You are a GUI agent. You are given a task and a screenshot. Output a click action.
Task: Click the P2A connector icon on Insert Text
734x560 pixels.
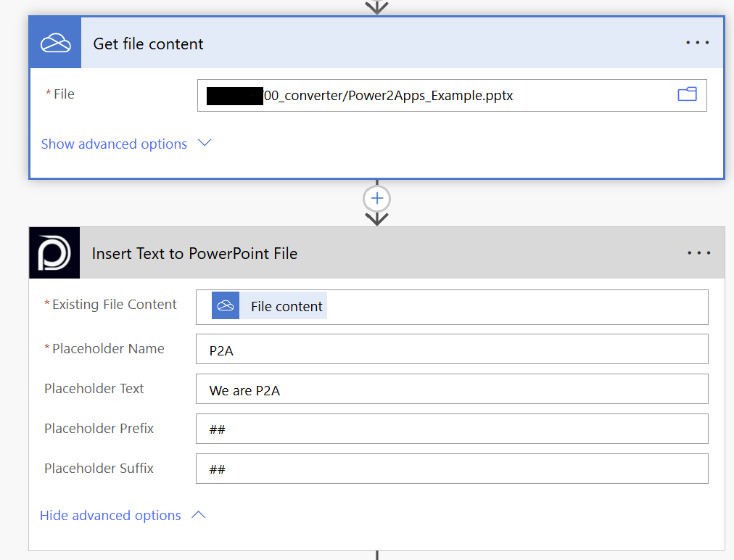point(54,253)
